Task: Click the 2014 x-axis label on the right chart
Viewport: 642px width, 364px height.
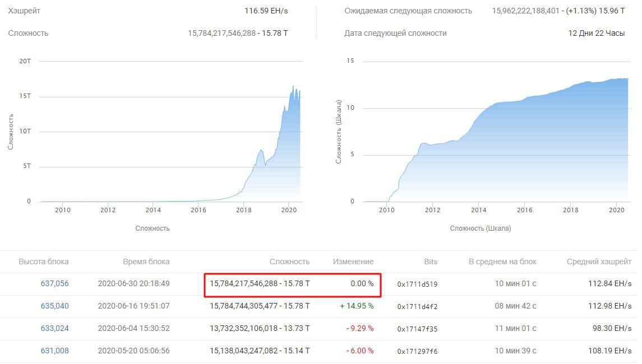Action: point(479,210)
